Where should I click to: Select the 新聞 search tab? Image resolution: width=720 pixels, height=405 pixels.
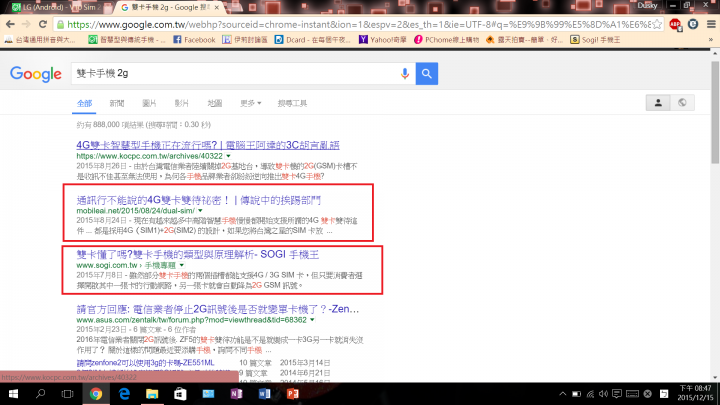117,103
